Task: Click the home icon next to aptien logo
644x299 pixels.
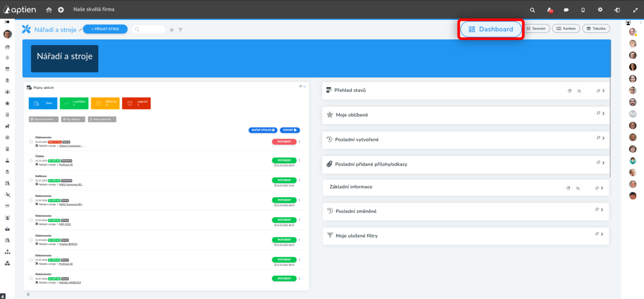Action: point(49,10)
